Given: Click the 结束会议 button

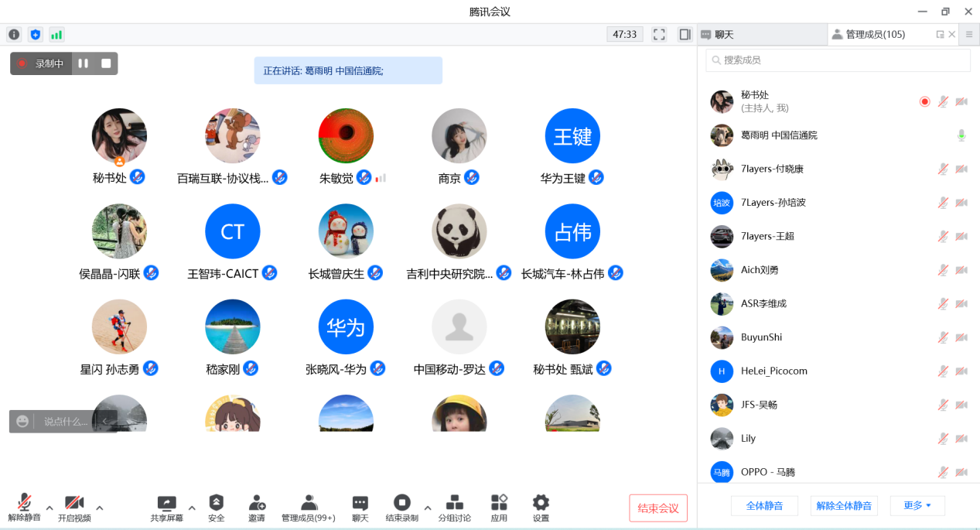Looking at the screenshot, I should (658, 508).
